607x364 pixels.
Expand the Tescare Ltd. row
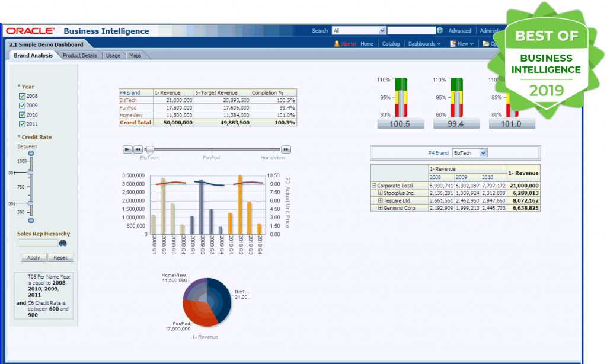tap(380, 200)
